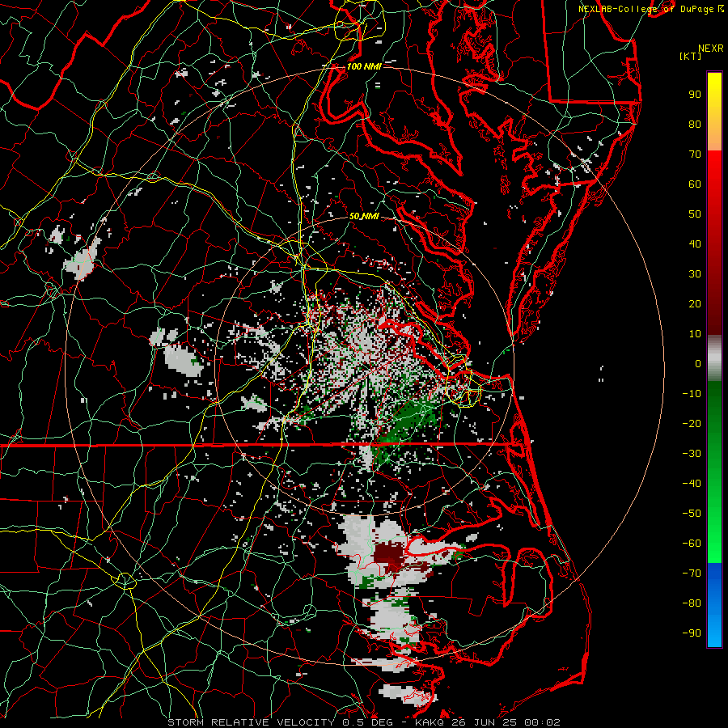This screenshot has width=728, height=728.
Task: Click the 10 value on velocity scale
Action: click(695, 334)
